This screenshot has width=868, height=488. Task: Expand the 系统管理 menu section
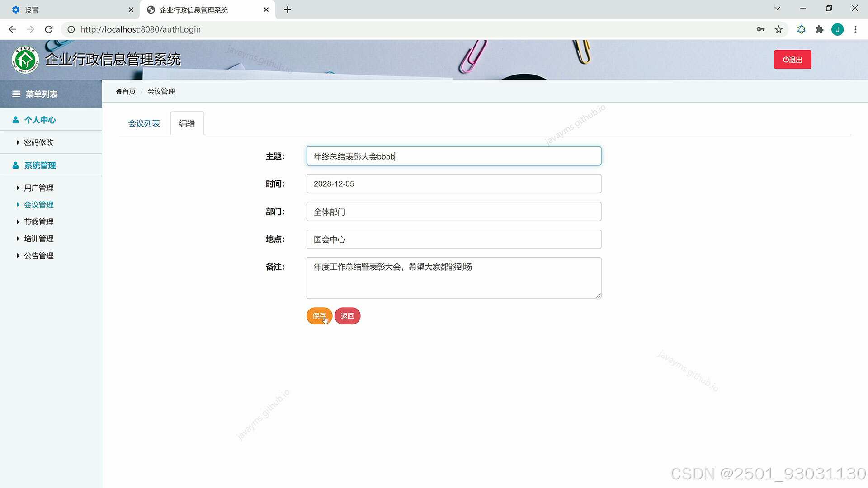[51, 165]
